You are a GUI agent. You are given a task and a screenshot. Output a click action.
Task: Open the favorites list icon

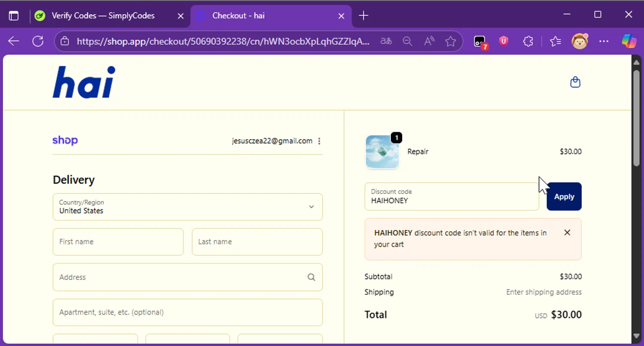556,41
